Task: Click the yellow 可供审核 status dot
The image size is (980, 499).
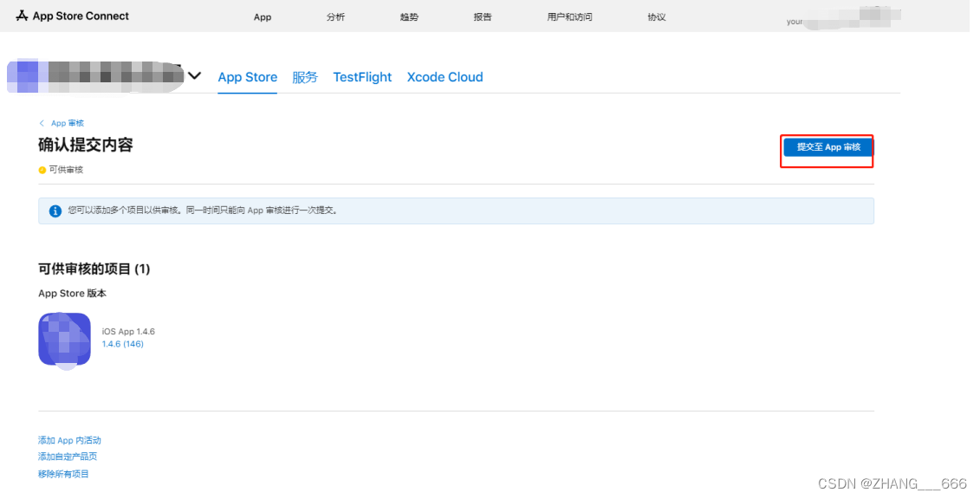Action: tap(42, 170)
